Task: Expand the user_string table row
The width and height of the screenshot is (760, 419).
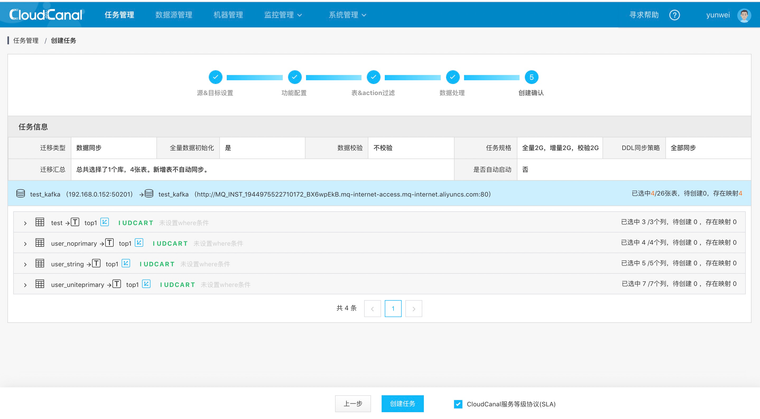Action: click(x=25, y=264)
